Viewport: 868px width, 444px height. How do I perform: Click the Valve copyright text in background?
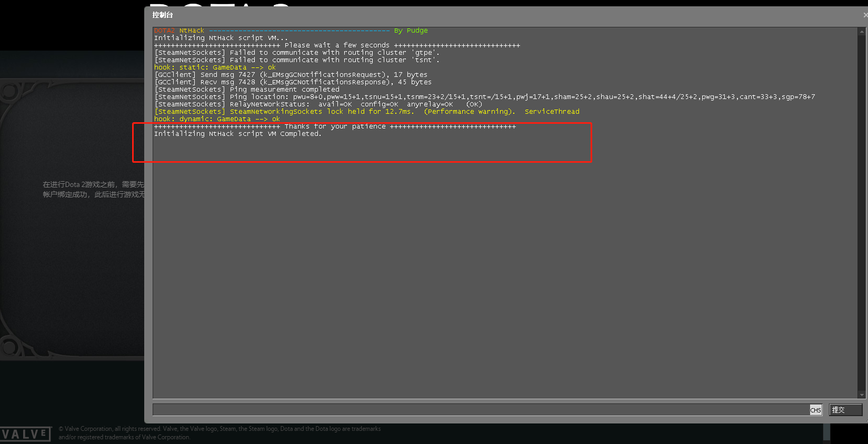click(x=220, y=433)
